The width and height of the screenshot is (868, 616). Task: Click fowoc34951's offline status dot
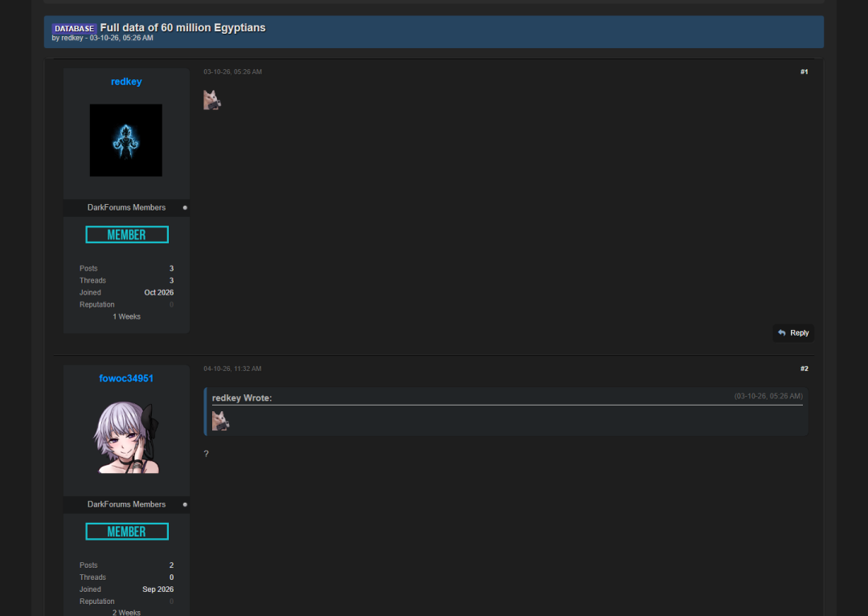(185, 505)
